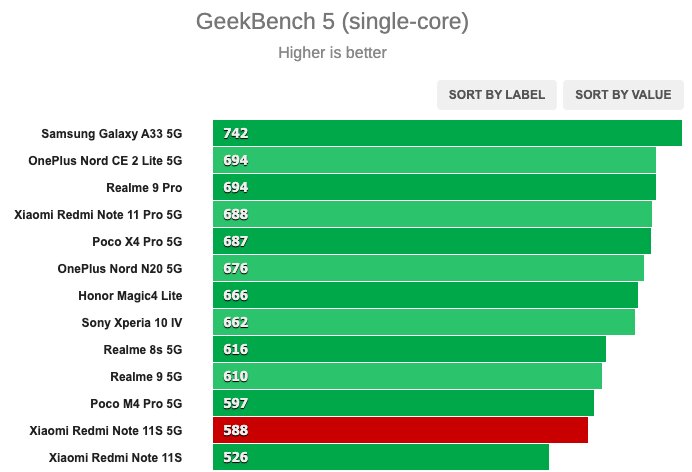Select the Samsung Galaxy A33 5G bar
The image size is (692, 472).
pos(447,133)
